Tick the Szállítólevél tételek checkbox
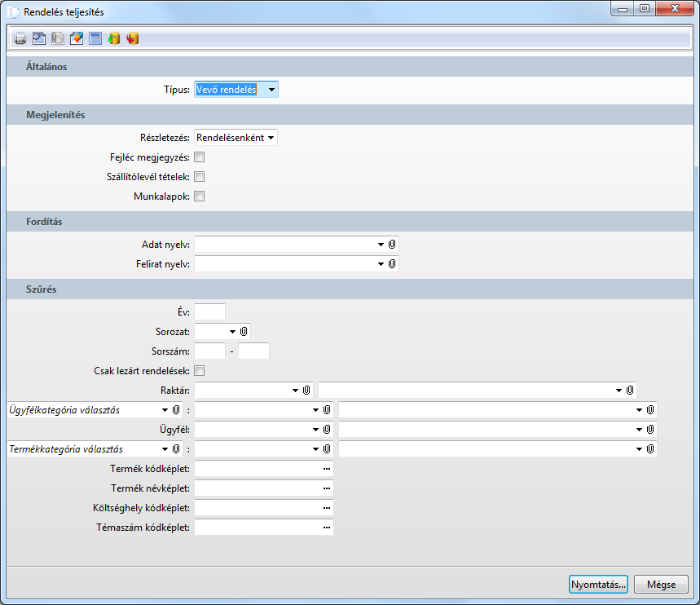The image size is (700, 605). coord(199,177)
